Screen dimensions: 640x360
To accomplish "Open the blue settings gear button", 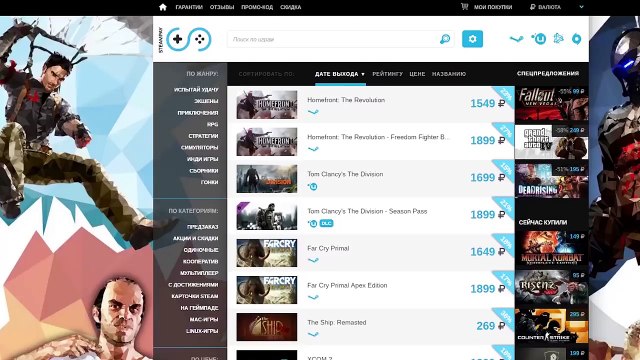I will [472, 39].
